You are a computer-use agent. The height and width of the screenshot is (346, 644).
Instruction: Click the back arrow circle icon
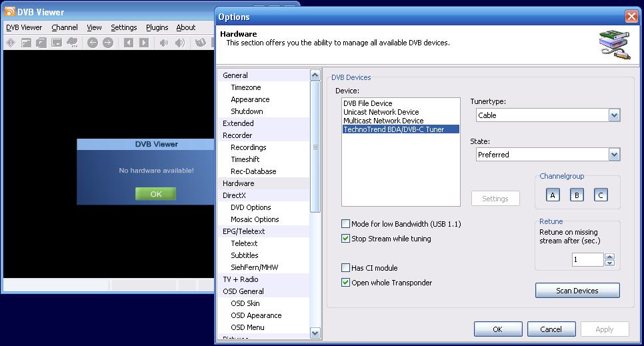click(93, 43)
